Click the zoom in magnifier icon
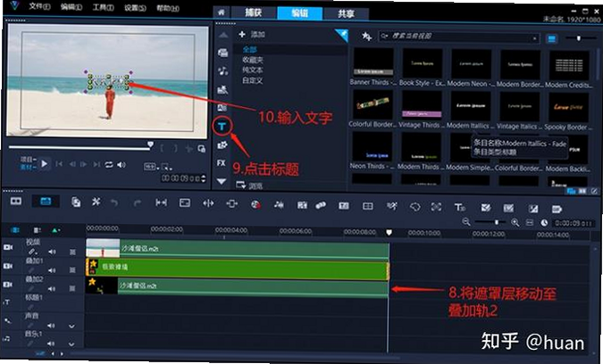This screenshot has width=603, height=364. pyautogui.click(x=515, y=222)
